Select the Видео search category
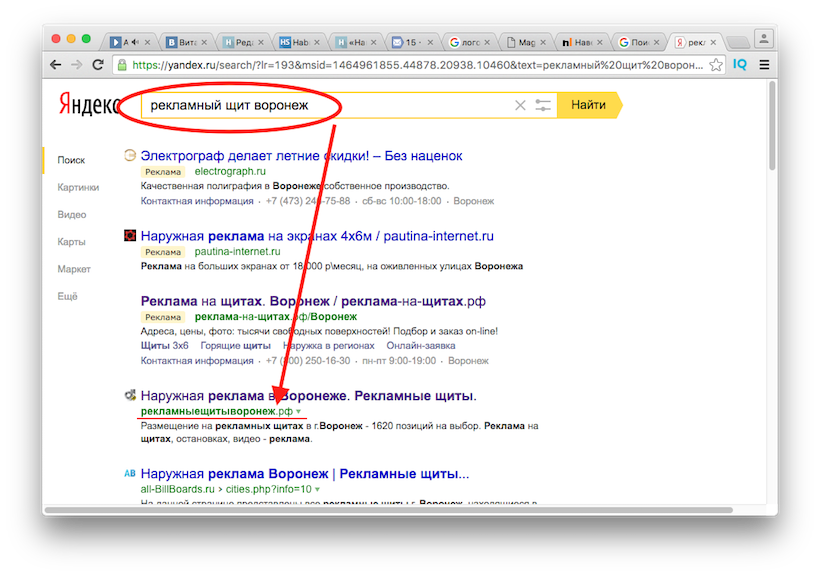Screen dimensions: 820x576 point(72,214)
